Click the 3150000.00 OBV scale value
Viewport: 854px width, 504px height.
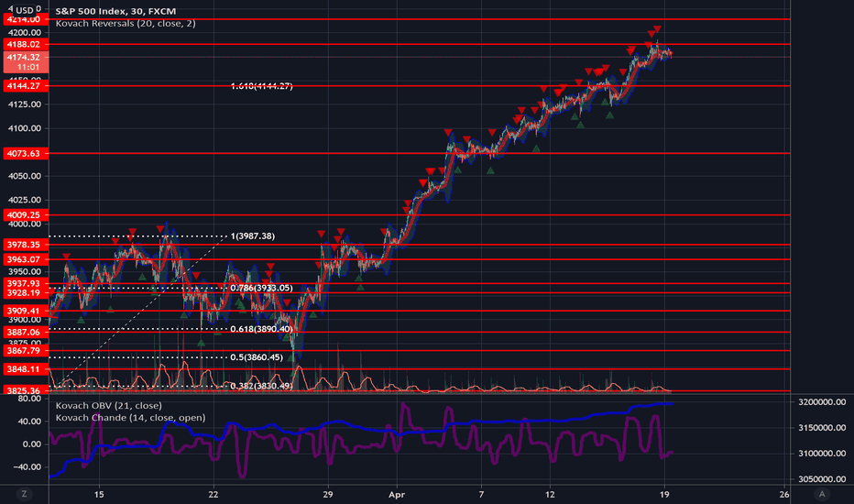point(822,428)
